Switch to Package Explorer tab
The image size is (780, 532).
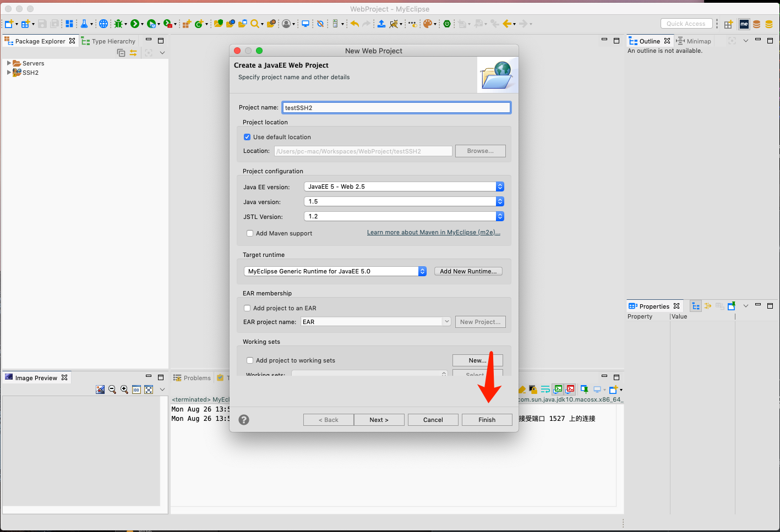pyautogui.click(x=40, y=41)
